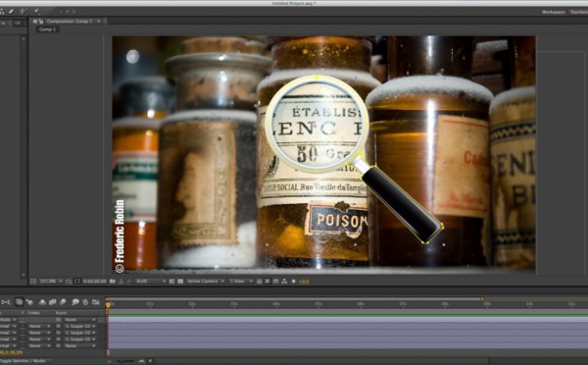This screenshot has height=365, width=588.
Task: Click the timeline zoom slider
Action: (125, 361)
